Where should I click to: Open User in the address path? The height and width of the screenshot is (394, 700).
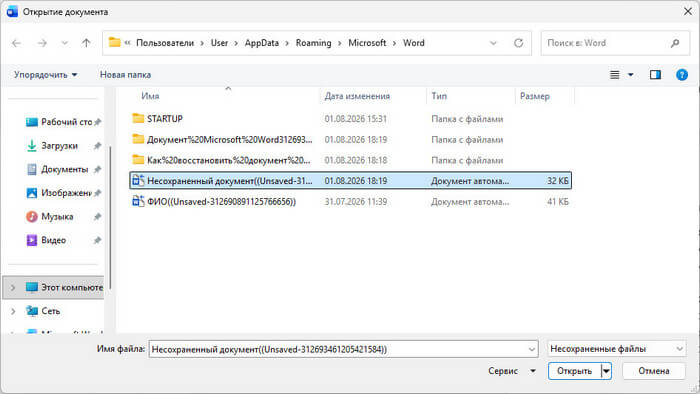coord(219,43)
